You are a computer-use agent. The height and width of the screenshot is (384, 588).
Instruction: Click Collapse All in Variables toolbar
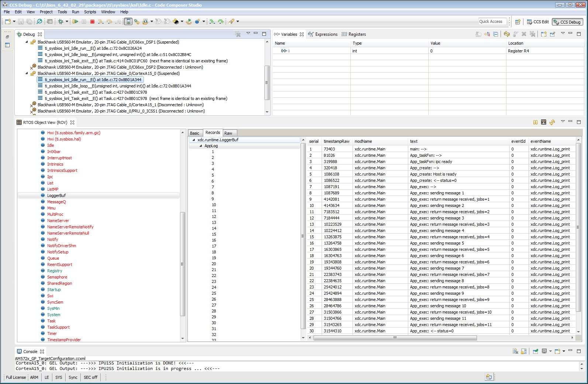coord(496,34)
